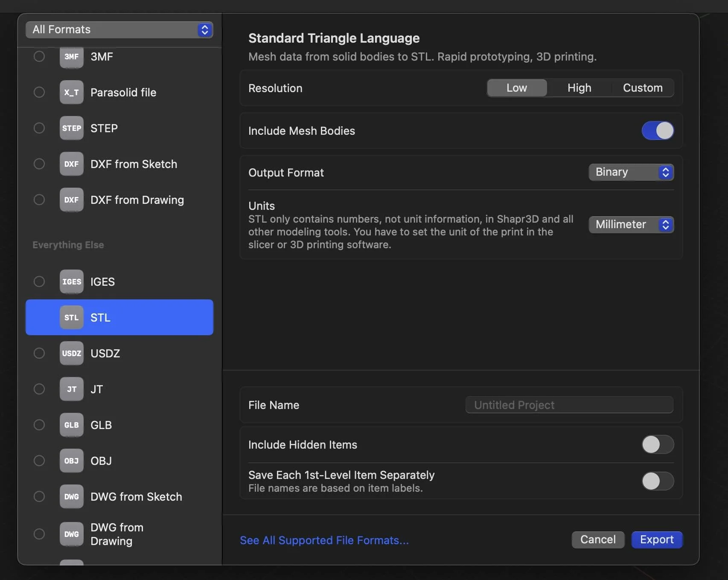Enable Save Each 1st-Level Item Separately switch
The height and width of the screenshot is (580, 728).
point(658,481)
